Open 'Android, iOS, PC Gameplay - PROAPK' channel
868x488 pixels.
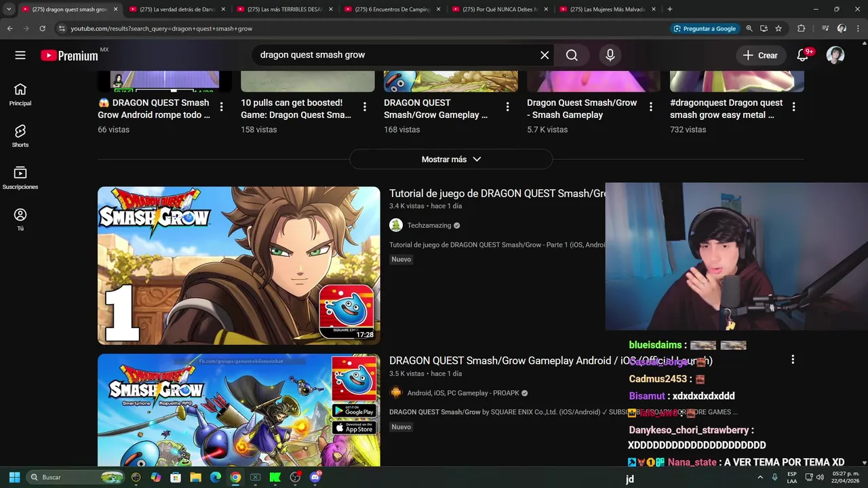tap(463, 393)
